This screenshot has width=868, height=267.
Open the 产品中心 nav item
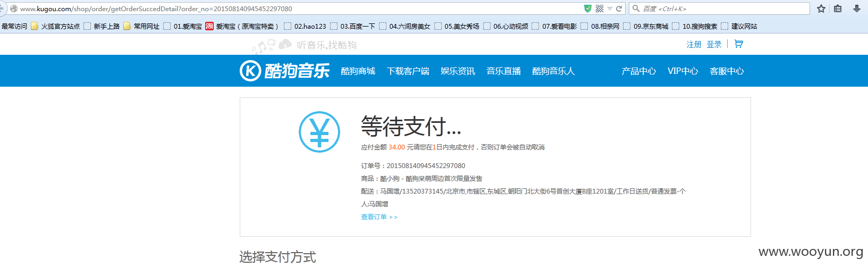(x=638, y=71)
